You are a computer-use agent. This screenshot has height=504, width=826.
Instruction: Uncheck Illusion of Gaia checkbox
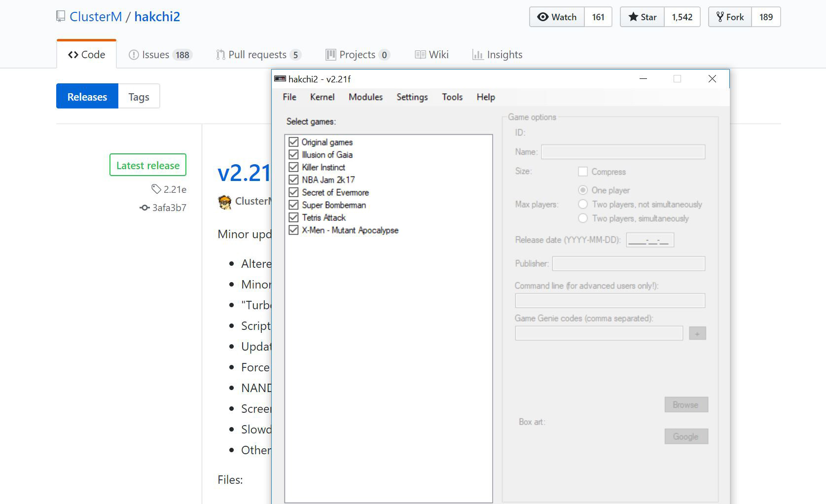click(x=293, y=154)
